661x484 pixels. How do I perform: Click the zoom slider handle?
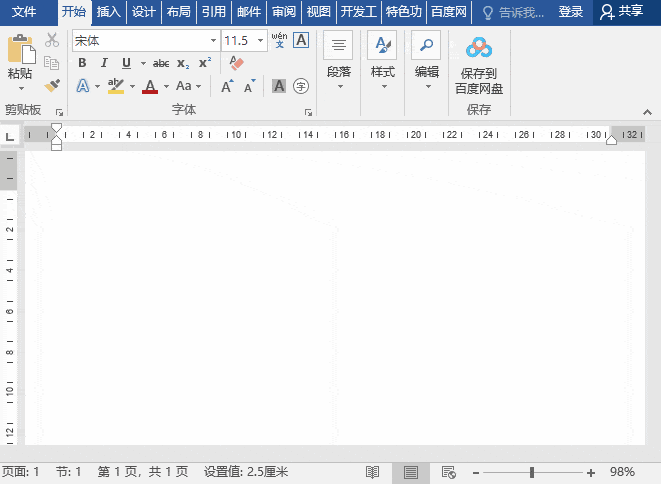coord(532,472)
